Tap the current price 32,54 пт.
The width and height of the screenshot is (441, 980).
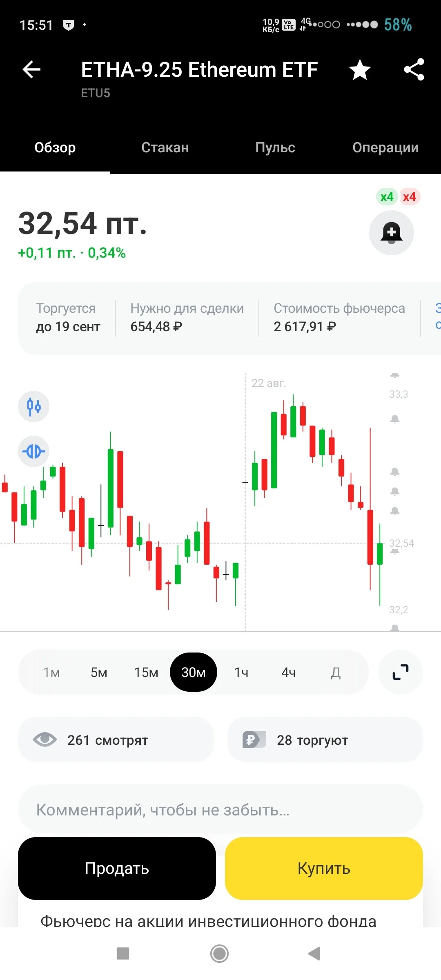pos(82,223)
